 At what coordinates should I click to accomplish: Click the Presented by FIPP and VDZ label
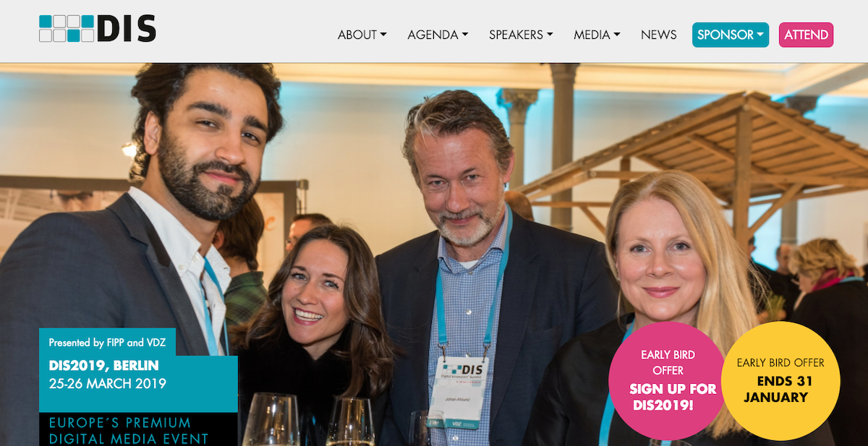107,343
